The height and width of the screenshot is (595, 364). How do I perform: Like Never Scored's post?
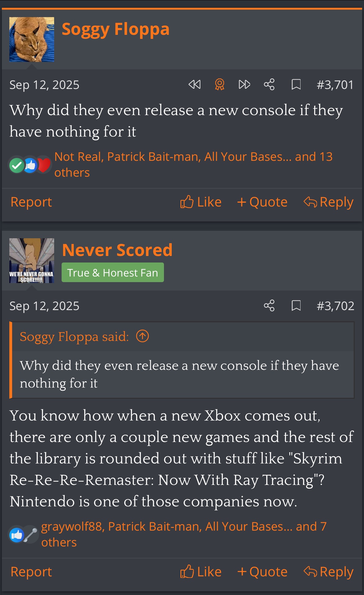[201, 572]
